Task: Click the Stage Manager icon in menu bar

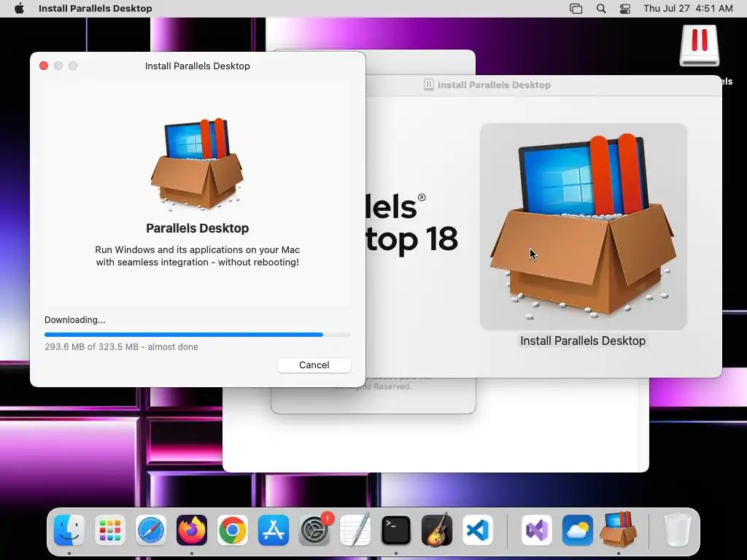Action: (576, 9)
